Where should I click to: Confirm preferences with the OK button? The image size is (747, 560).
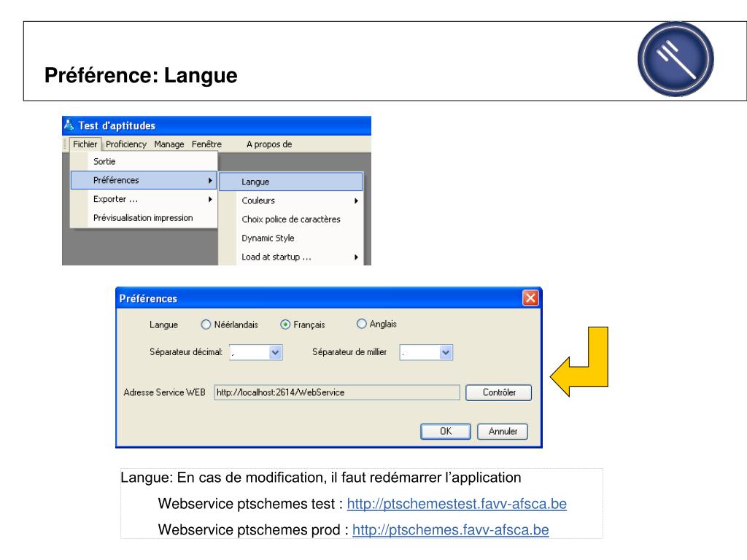pos(446,432)
